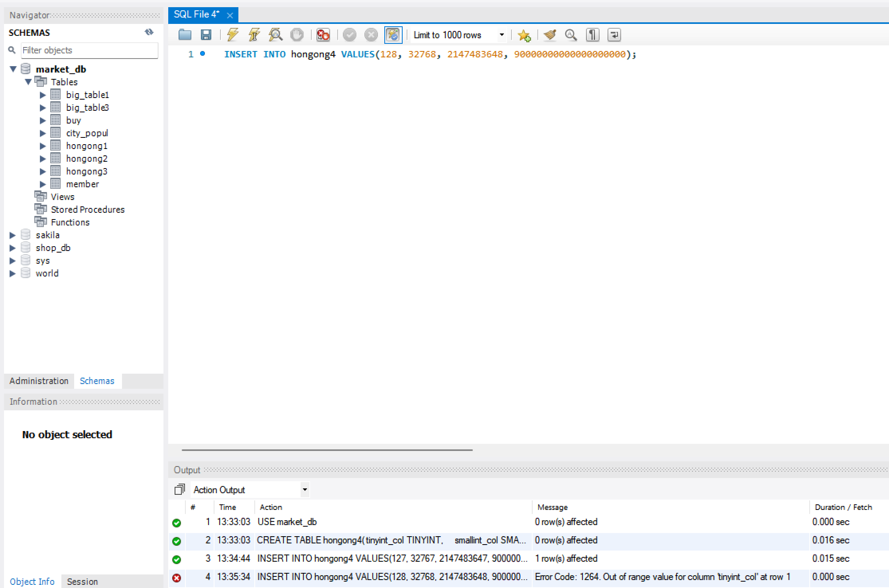Open the Limit to 1000 rows dropdown

502,35
